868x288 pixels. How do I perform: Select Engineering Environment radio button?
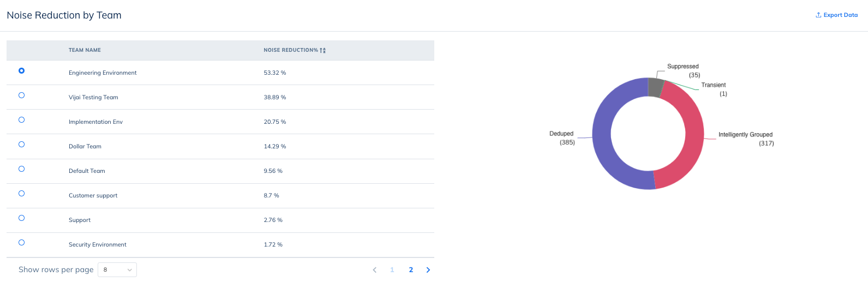[x=22, y=71]
